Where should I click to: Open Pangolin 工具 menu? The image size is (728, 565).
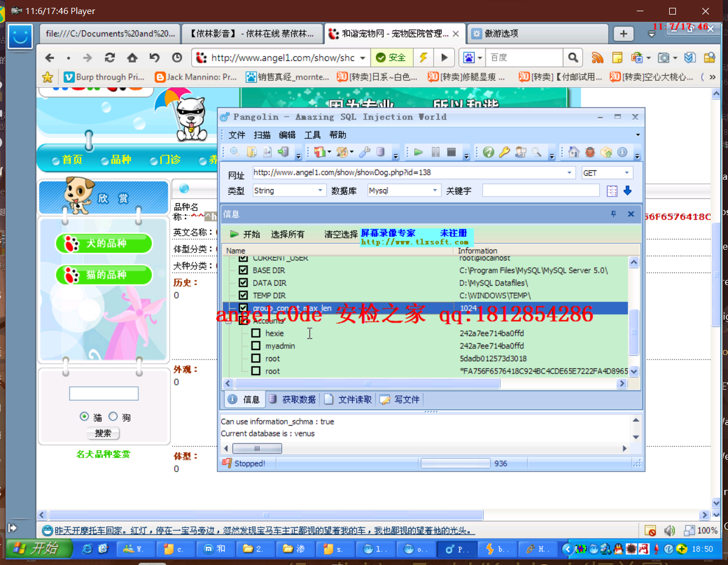point(312,135)
